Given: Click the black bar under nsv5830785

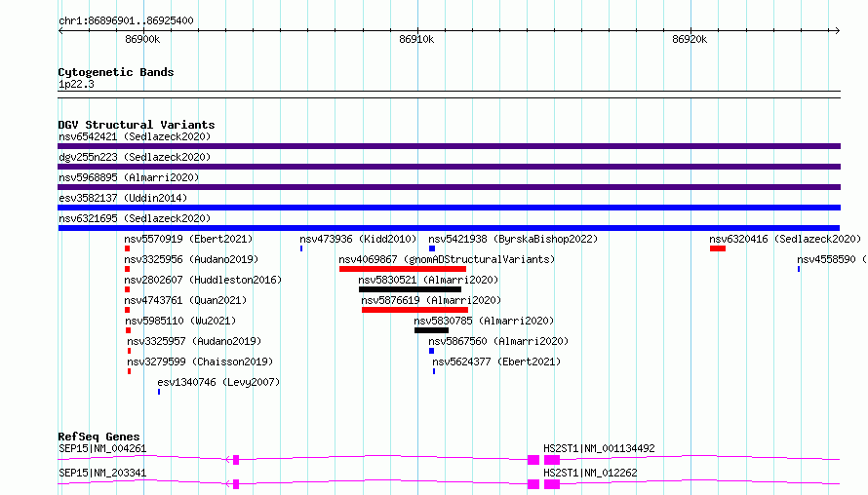Looking at the screenshot, I should [431, 330].
